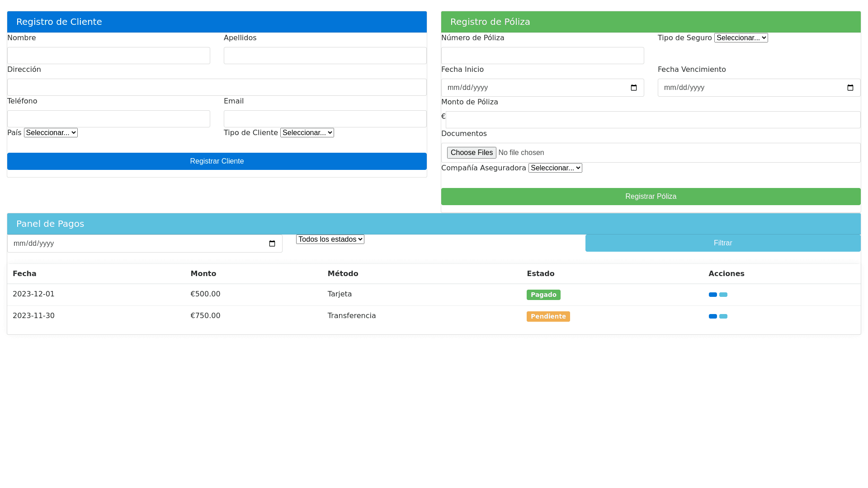Open calendar picker in Panel de Pagos filter
This screenshot has width=868, height=488.
pyautogui.click(x=272, y=244)
